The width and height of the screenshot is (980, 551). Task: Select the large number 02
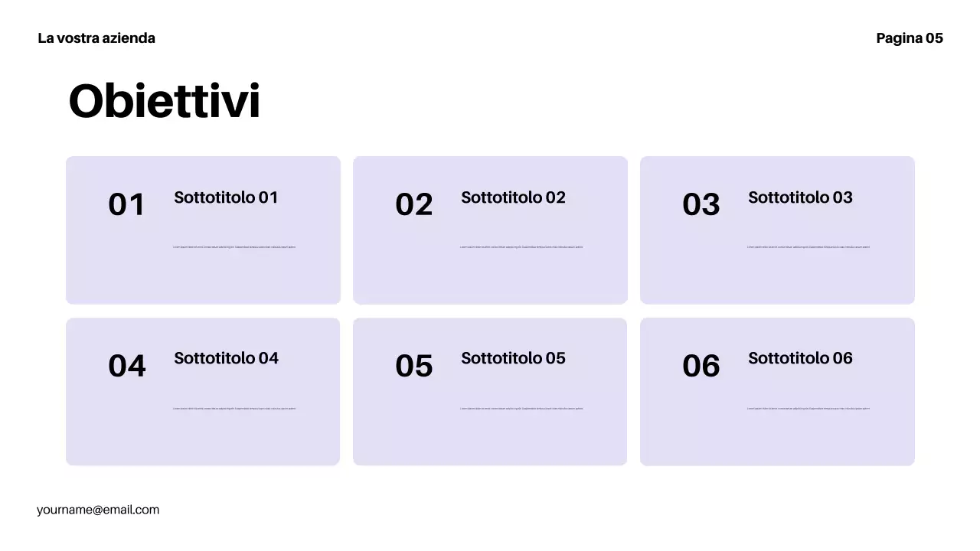tap(413, 205)
